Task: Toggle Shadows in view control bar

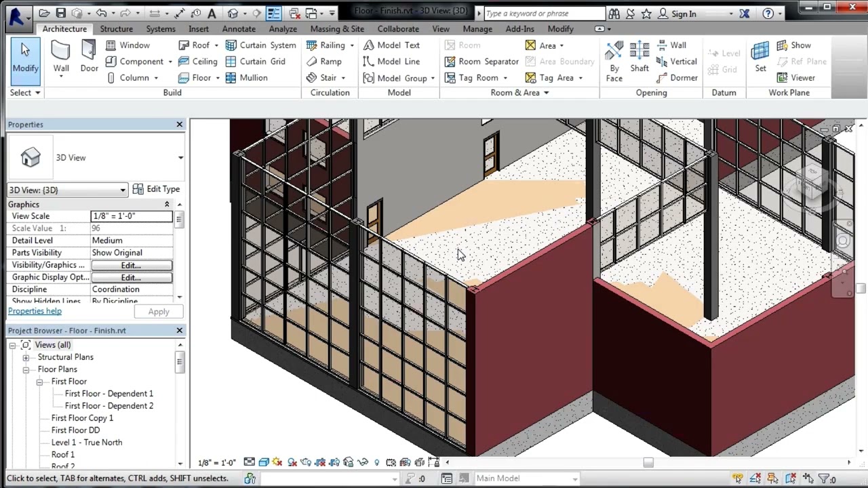Action: point(292,462)
